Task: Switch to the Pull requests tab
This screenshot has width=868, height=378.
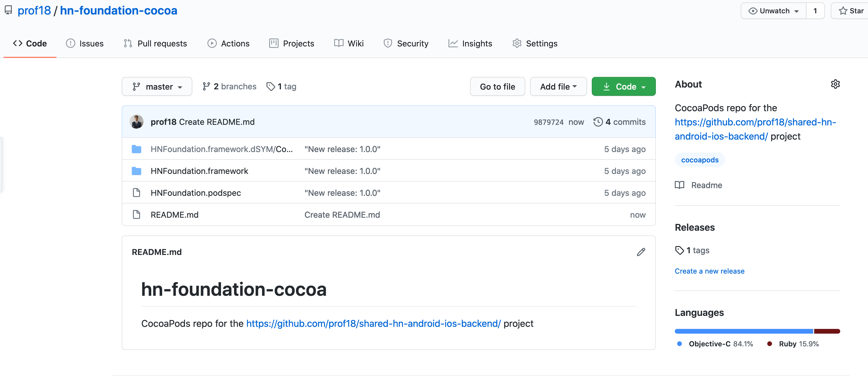Action: [x=155, y=43]
